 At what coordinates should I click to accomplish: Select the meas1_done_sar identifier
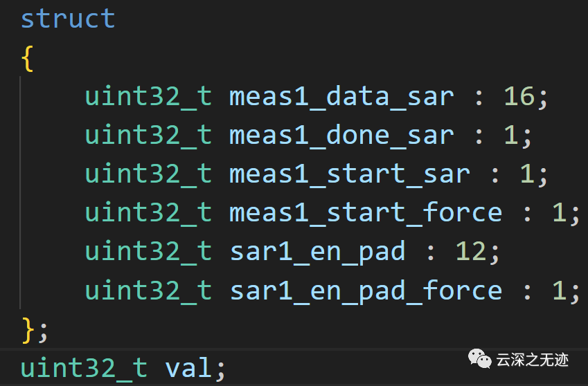(x=341, y=136)
